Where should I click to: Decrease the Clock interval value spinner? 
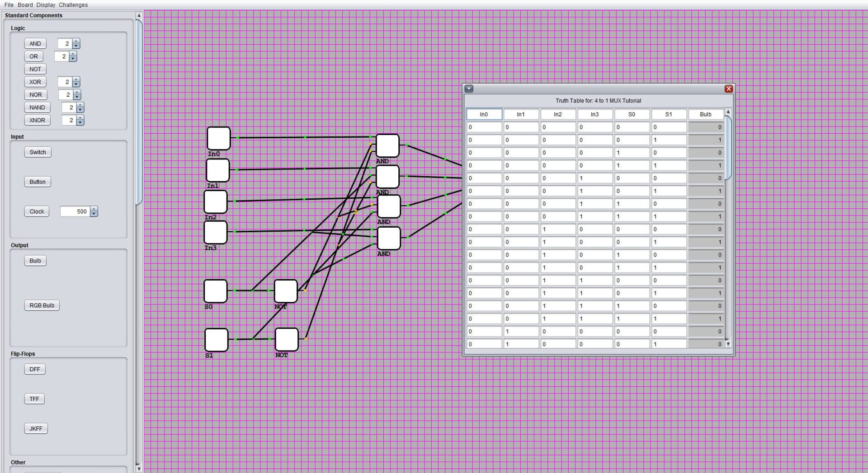click(94, 214)
